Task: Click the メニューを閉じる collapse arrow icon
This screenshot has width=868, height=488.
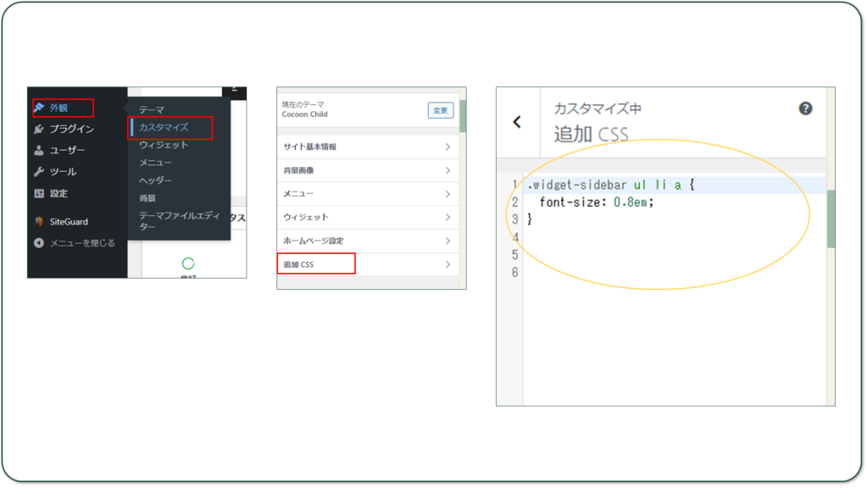Action: (x=39, y=243)
